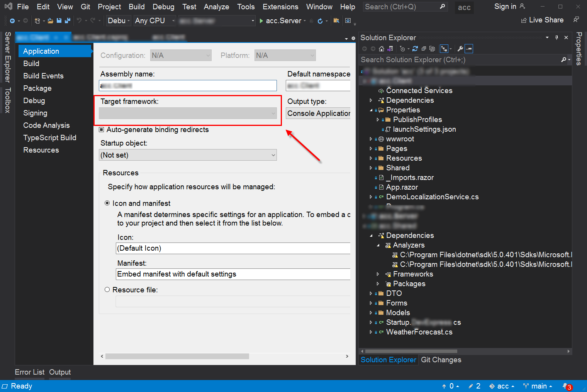Click Collapse All icon in Solution Explorer
This screenshot has width=587, height=392.
click(x=424, y=49)
